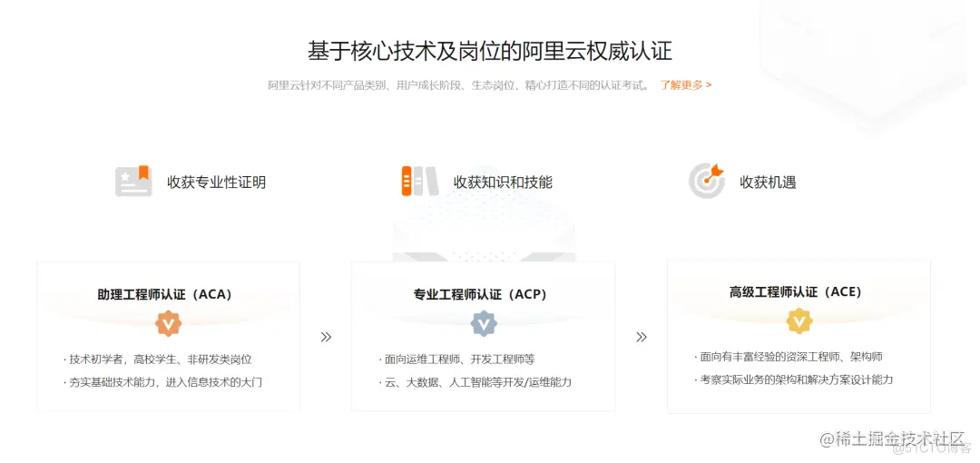Click the main title 基于核心技术及岗位的阿里云权威认证
Image resolution: width=980 pixels, height=463 pixels.
pos(489,52)
